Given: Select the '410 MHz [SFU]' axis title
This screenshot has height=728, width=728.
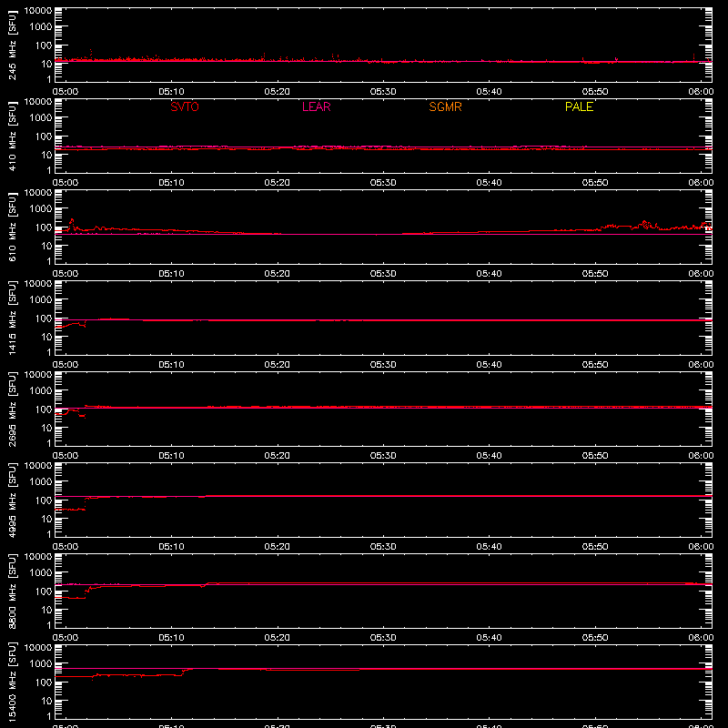Looking at the screenshot, I should pos(13,136).
